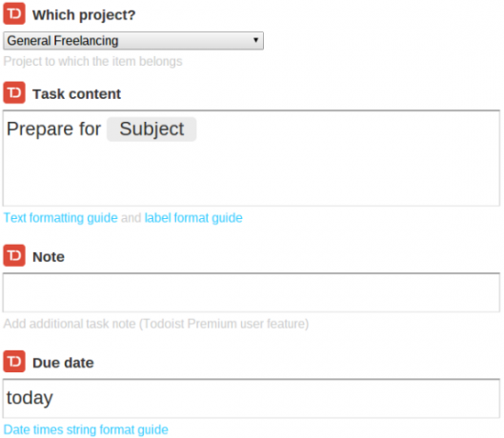Select the Subject pill in Task content
The width and height of the screenshot is (504, 438).
pyautogui.click(x=151, y=129)
